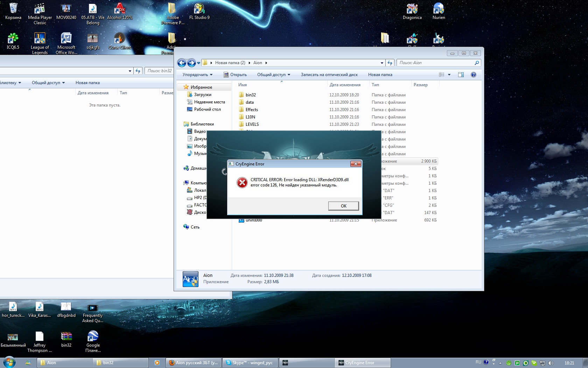Click OK in the CryEngine Error dialog
588x368 pixels.
pyautogui.click(x=343, y=206)
